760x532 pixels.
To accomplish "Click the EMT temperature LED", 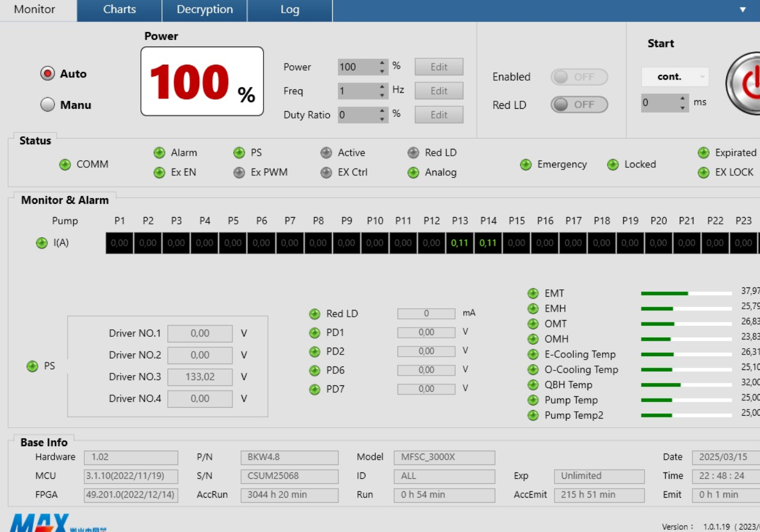I will click(x=533, y=293).
